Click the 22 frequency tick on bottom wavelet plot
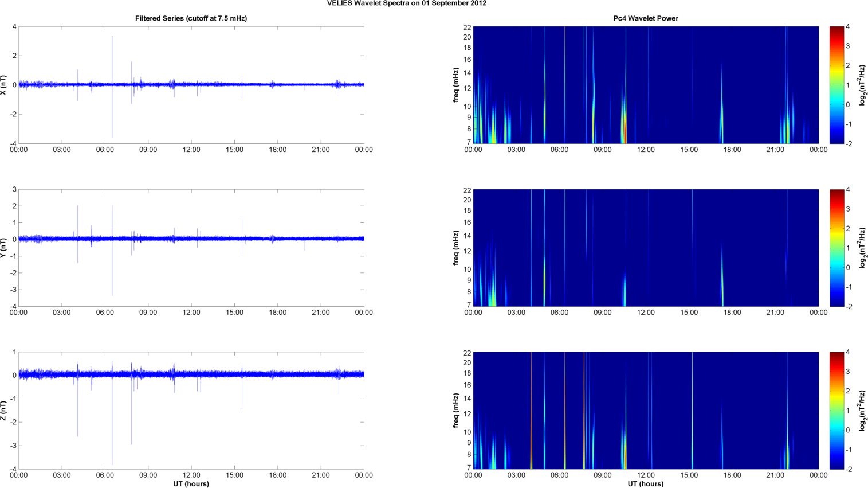This screenshot has width=868, height=488. click(467, 353)
